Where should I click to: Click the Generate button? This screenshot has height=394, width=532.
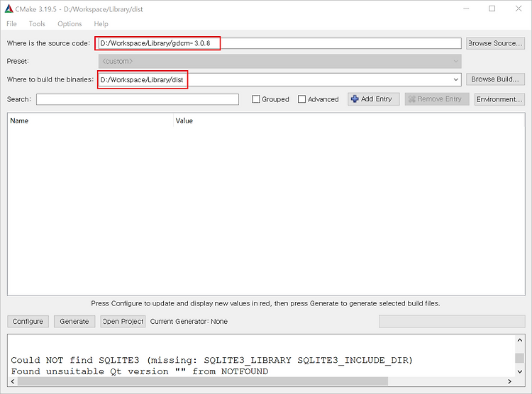[74, 321]
